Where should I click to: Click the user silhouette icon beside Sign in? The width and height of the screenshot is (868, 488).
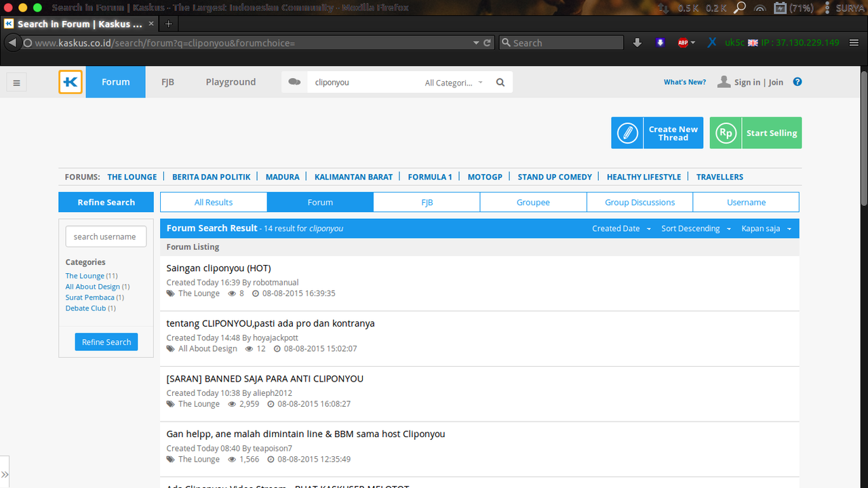click(x=724, y=82)
